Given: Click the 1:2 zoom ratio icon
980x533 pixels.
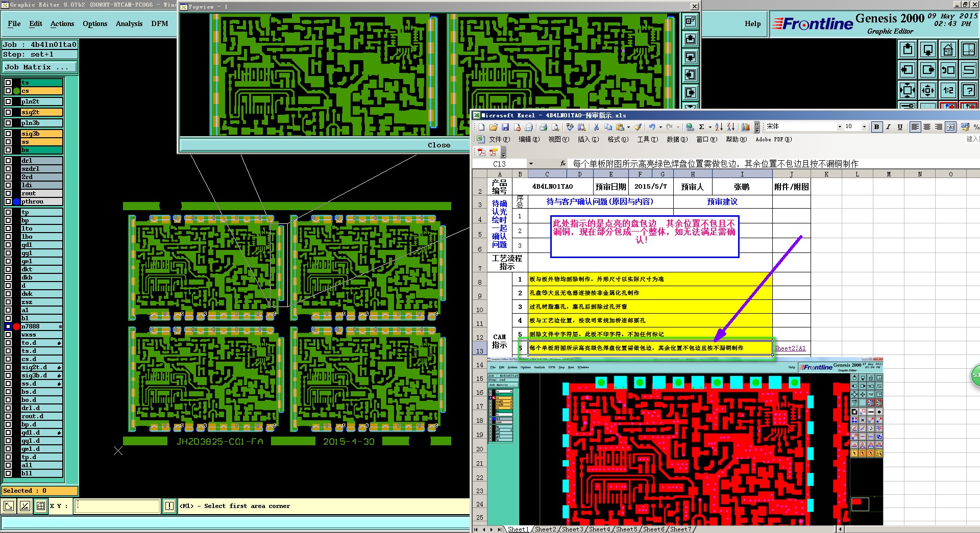Looking at the screenshot, I should [x=948, y=90].
